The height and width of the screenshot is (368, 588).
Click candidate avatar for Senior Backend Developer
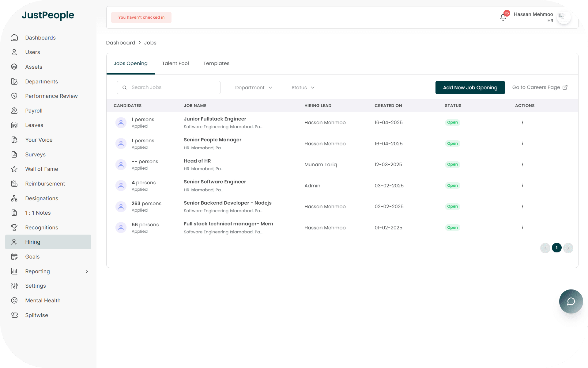point(121,207)
